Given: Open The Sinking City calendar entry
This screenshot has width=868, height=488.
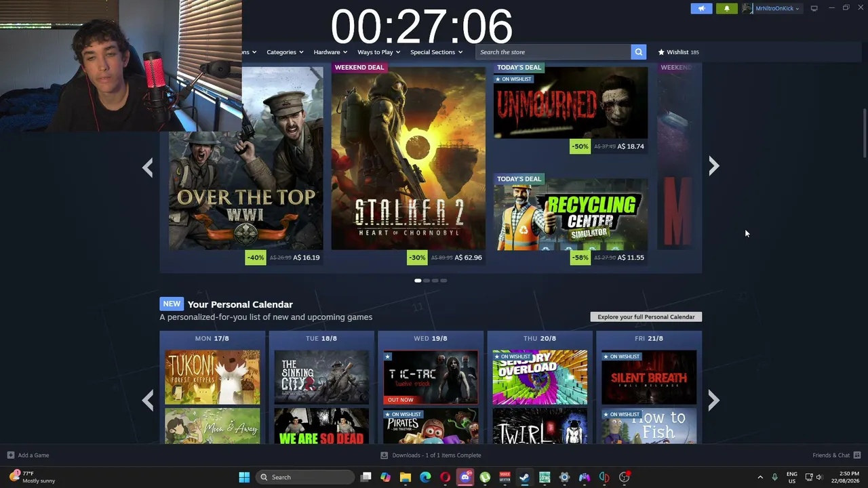Looking at the screenshot, I should click(x=321, y=377).
